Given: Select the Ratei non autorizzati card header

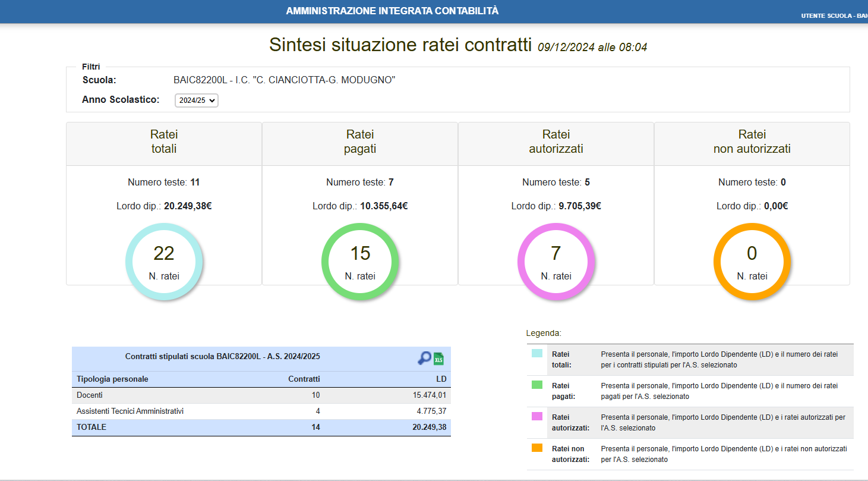Looking at the screenshot, I should coord(752,142).
